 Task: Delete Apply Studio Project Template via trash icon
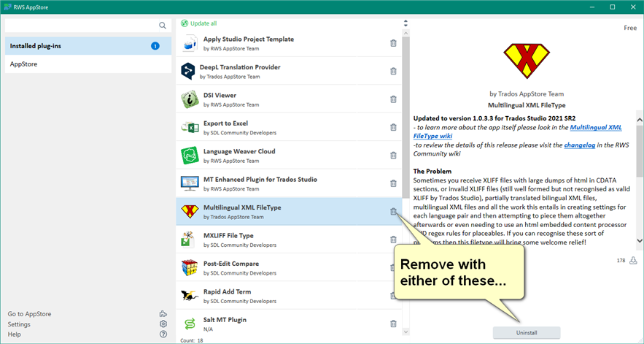(x=393, y=43)
